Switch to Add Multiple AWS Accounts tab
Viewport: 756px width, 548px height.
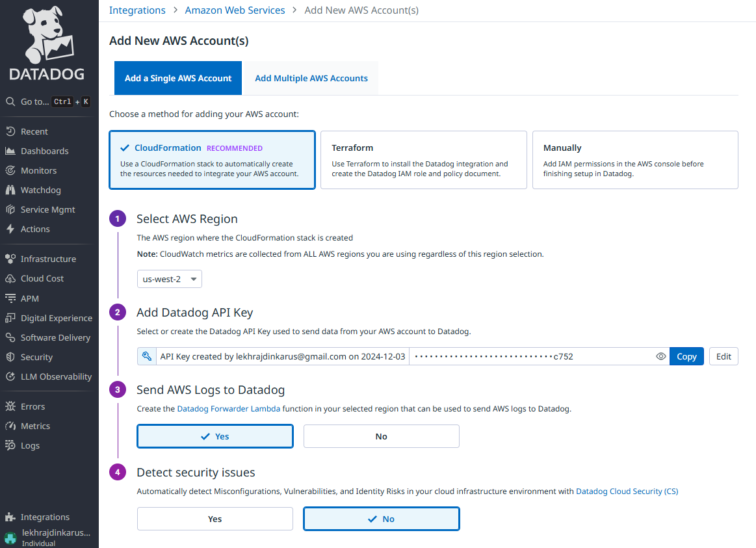click(311, 78)
